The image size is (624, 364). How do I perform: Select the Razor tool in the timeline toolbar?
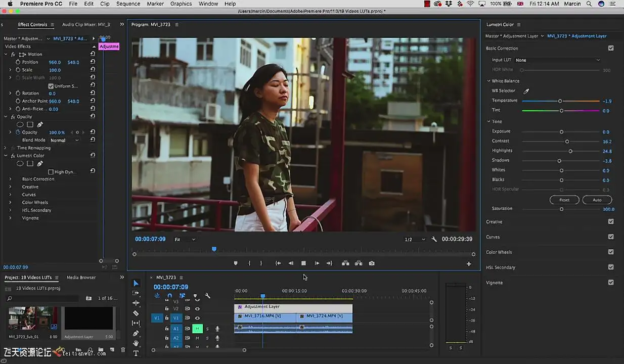pos(136,313)
